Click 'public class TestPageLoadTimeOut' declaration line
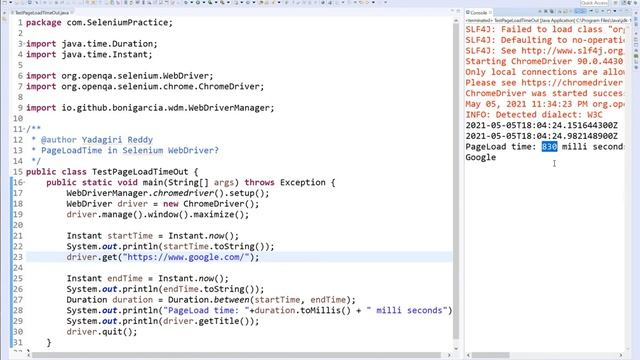The width and height of the screenshot is (640, 360). tap(112, 172)
